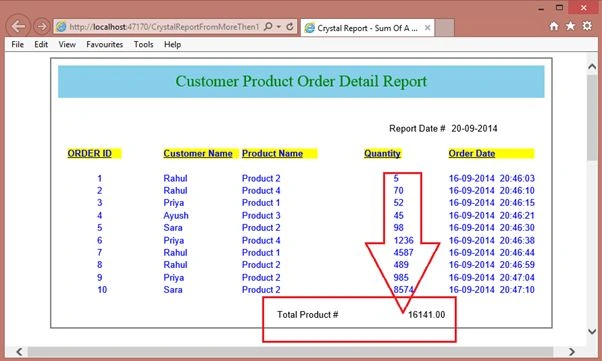Click the browser Forward arrow button
602x361 pixels.
pyautogui.click(x=41, y=26)
